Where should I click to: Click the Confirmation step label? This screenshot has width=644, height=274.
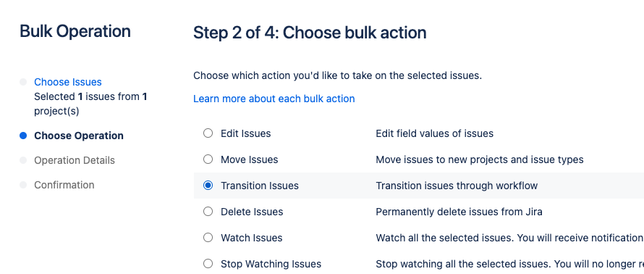[x=64, y=185]
